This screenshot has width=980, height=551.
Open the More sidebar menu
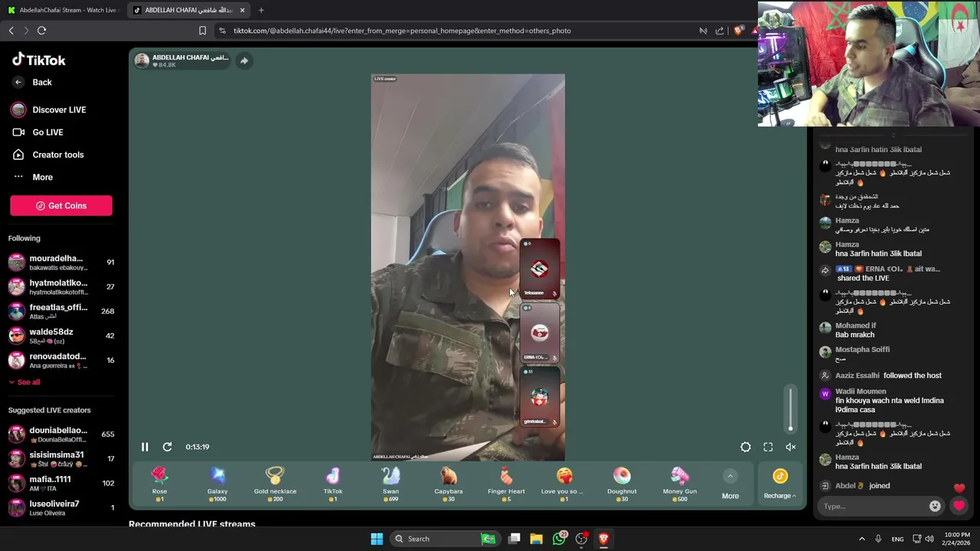tap(33, 177)
